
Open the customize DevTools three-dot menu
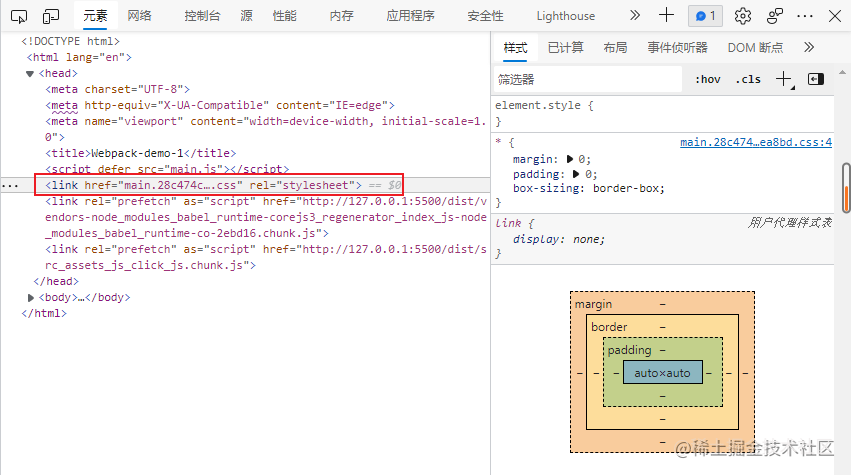click(804, 16)
